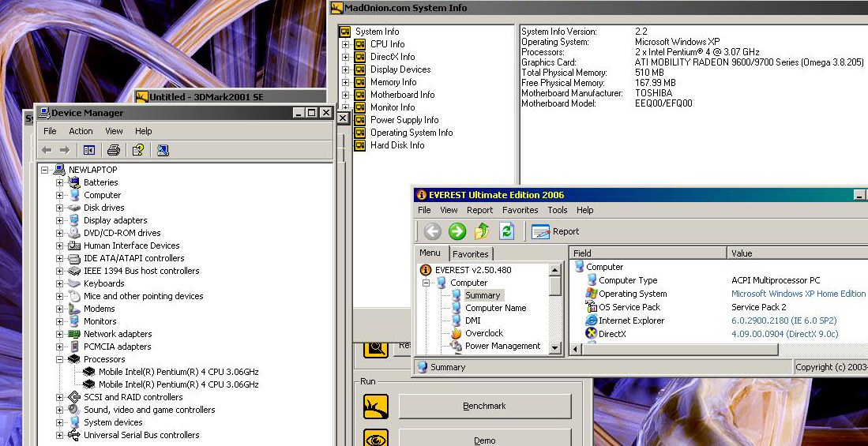Open the 4.09.00.0904 DirectX version link
Image resolution: width=868 pixels, height=446 pixels.
(784, 334)
